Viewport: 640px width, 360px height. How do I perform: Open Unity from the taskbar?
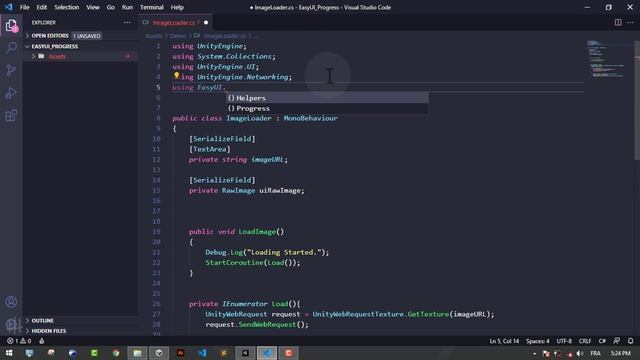click(x=159, y=353)
